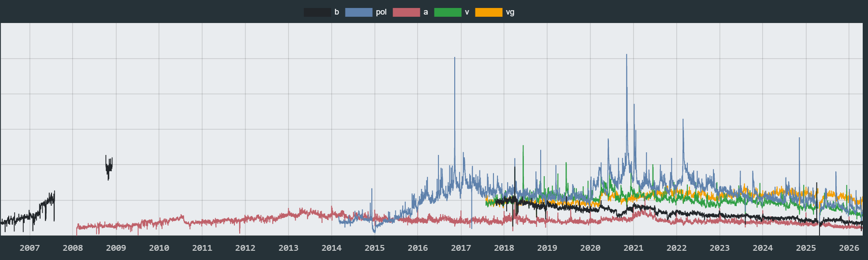Hide series via 'pol' legend label
The width and height of the screenshot is (868, 260).
click(381, 12)
